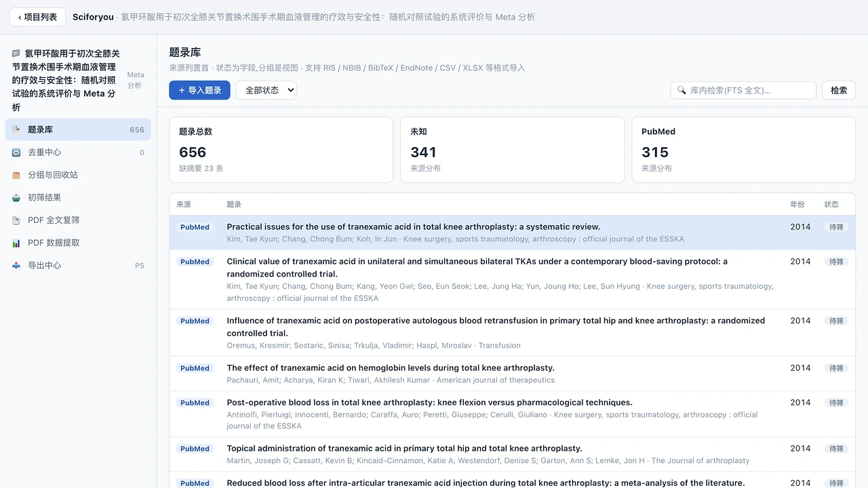Click the 题录 column header

coord(234,204)
